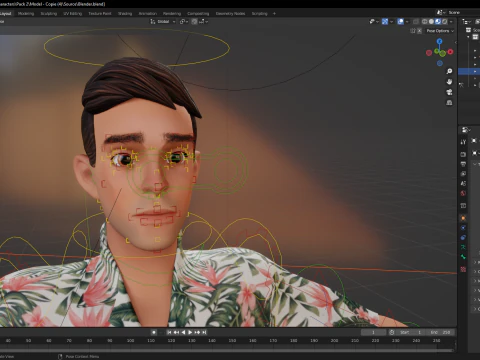The height and width of the screenshot is (360, 480).
Task: Open the Rendering workspace tab
Action: pos(172,14)
